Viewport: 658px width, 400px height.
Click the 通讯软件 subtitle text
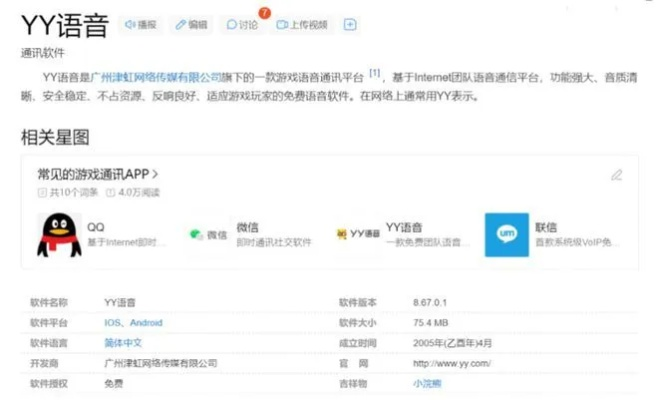click(x=43, y=53)
